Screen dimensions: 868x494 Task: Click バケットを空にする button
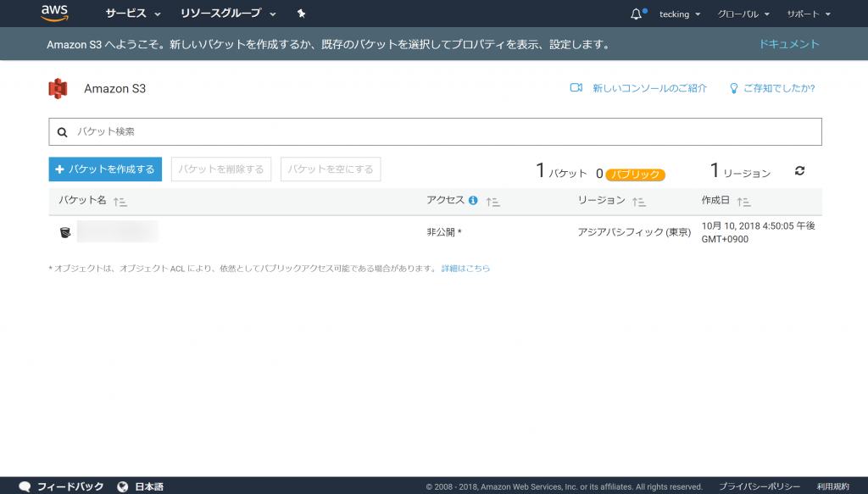(x=331, y=169)
